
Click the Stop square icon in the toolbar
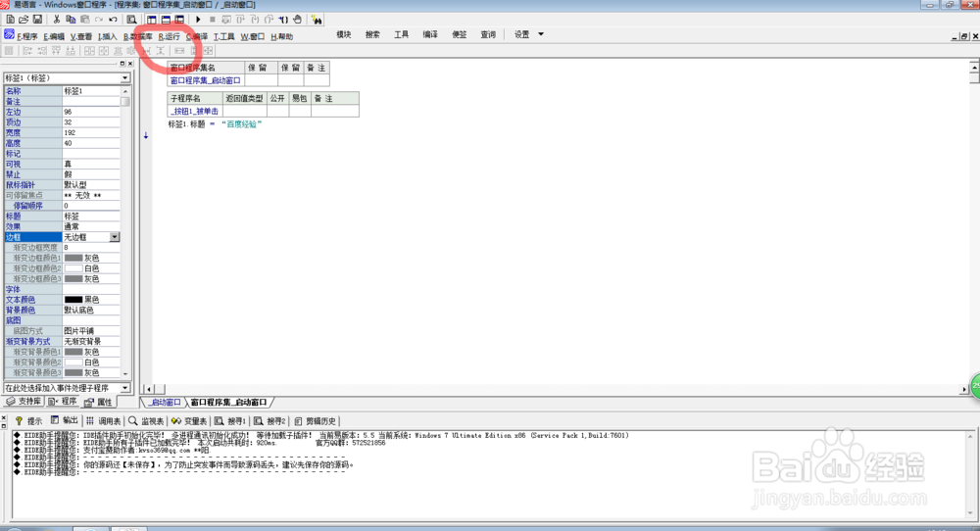213,20
